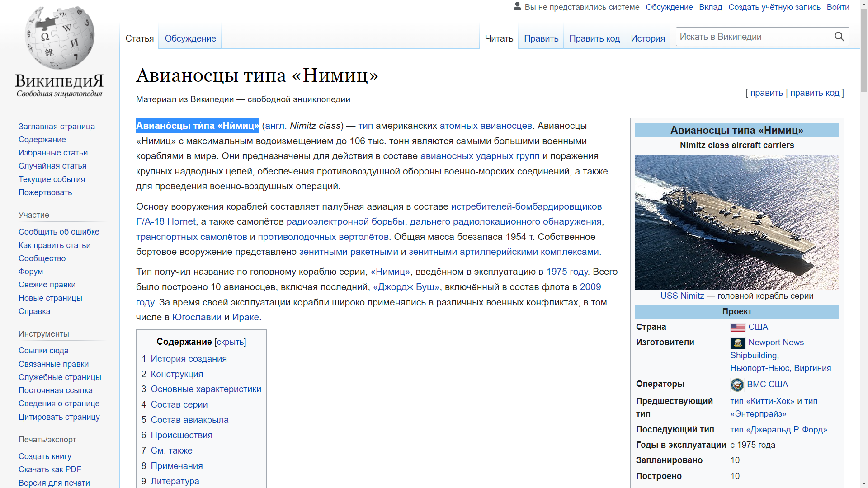Open 'Сообщество' sidebar link
868x488 pixels.
click(42, 258)
